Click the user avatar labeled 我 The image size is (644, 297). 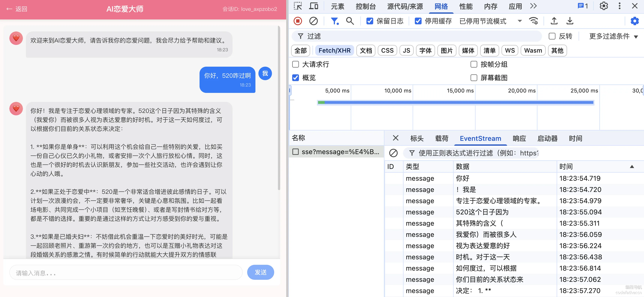tap(265, 73)
